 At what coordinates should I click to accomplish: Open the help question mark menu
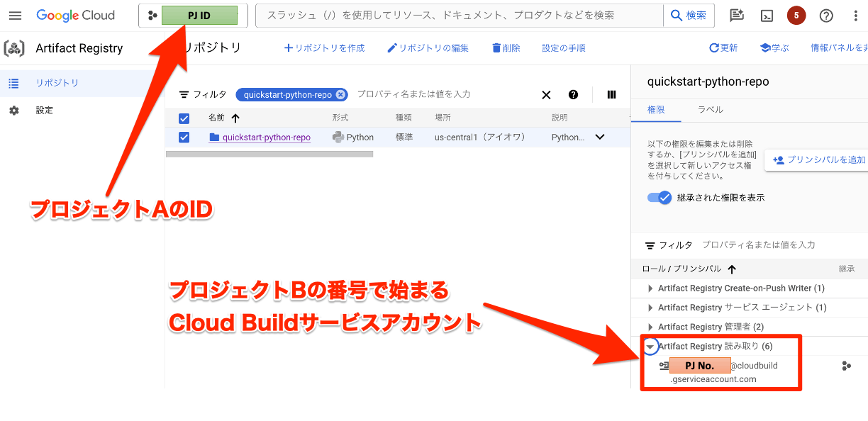tap(826, 16)
